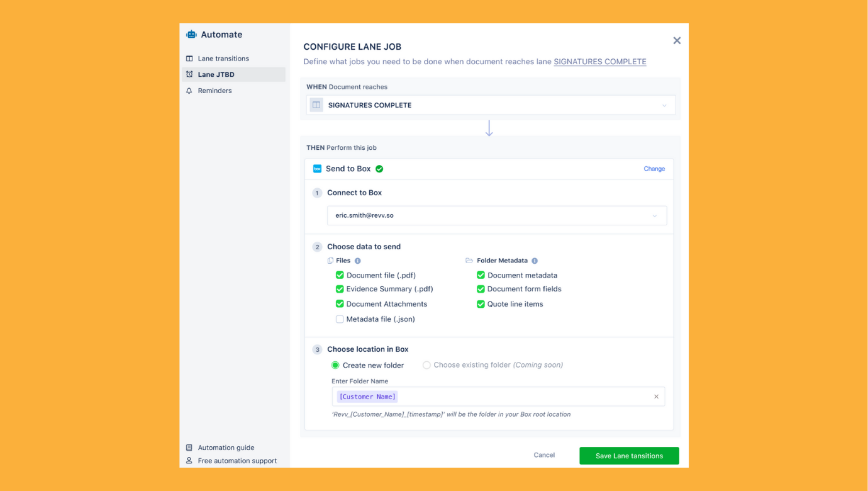
Task: Click the Lane JTBD clock icon
Action: pos(189,74)
